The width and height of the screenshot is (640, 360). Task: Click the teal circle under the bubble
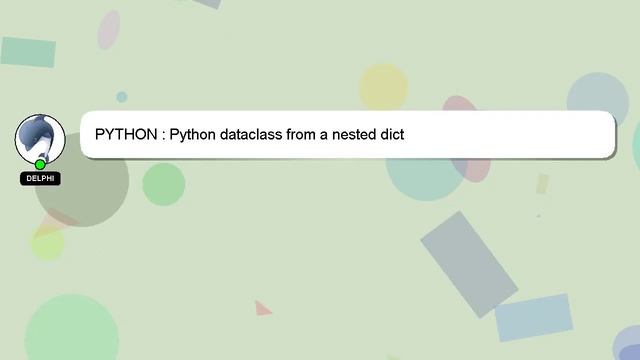pyautogui.click(x=424, y=180)
